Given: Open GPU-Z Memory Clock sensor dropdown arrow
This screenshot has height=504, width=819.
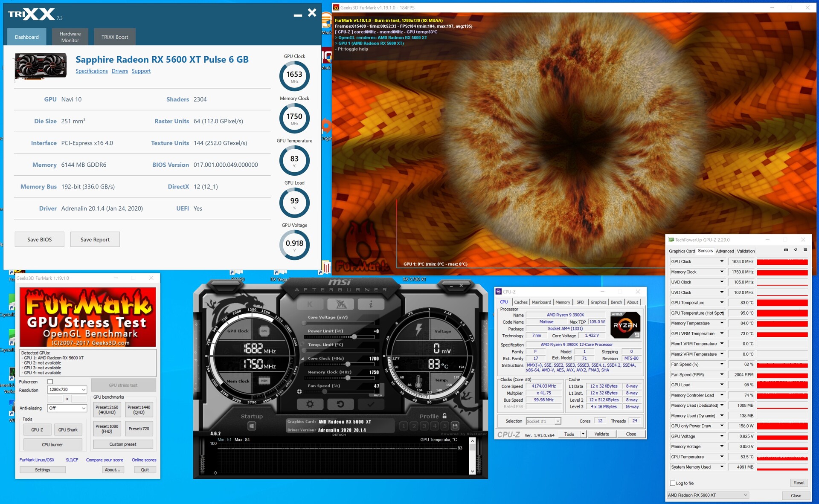Looking at the screenshot, I should point(722,272).
